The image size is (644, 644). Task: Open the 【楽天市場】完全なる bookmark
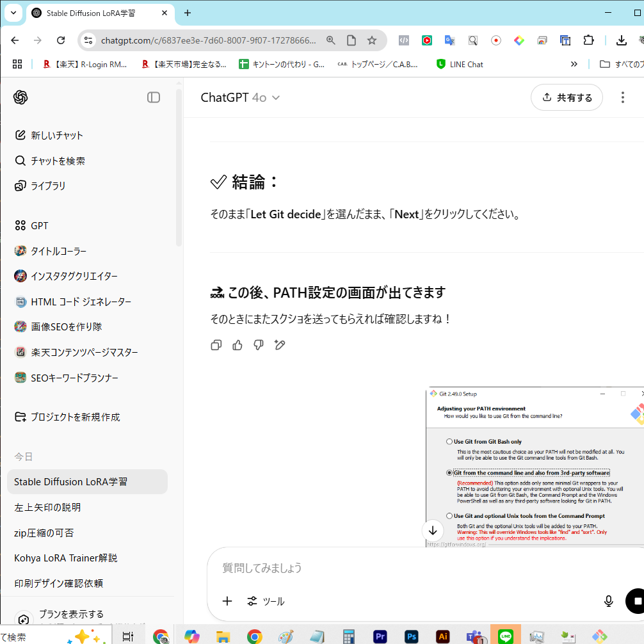pyautogui.click(x=184, y=64)
